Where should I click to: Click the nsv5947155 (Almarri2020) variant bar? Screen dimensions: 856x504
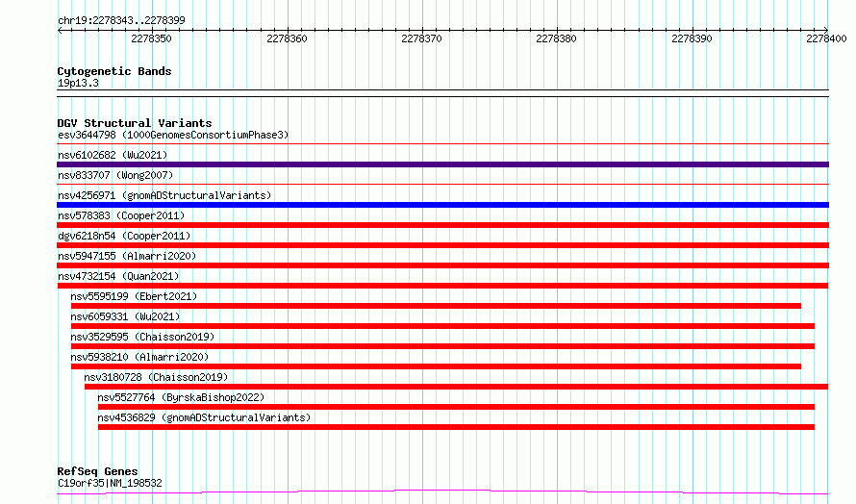click(442, 265)
